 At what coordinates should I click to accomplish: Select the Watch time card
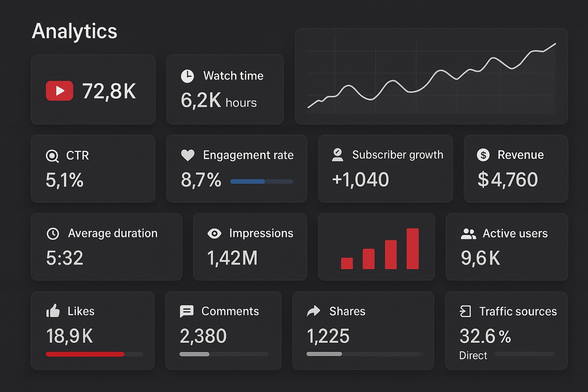tap(225, 89)
